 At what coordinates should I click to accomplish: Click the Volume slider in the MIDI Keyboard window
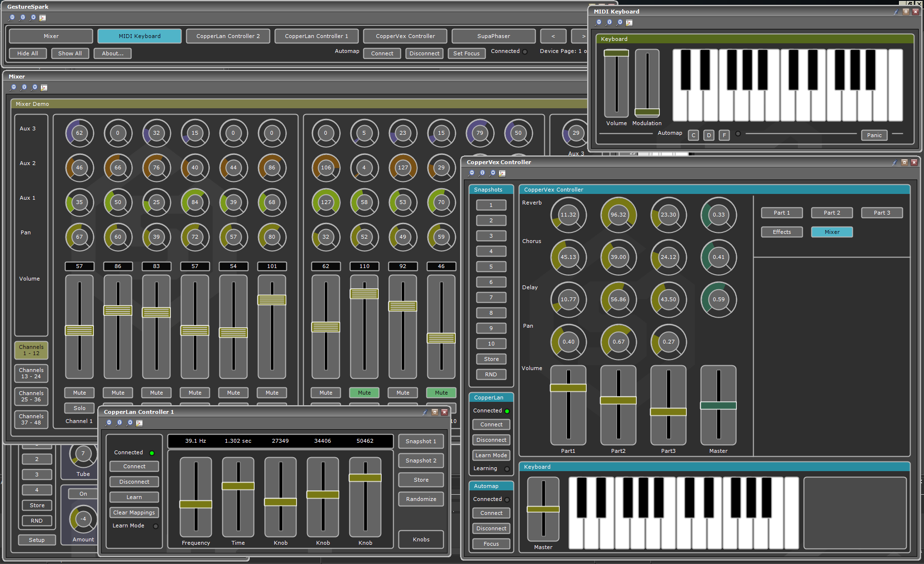coord(616,83)
